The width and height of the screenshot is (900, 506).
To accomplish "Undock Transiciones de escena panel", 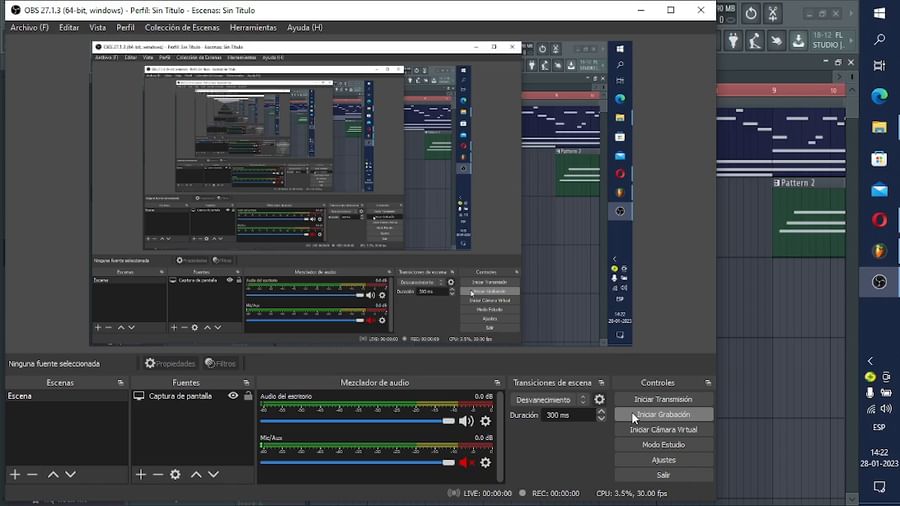I will click(x=602, y=383).
